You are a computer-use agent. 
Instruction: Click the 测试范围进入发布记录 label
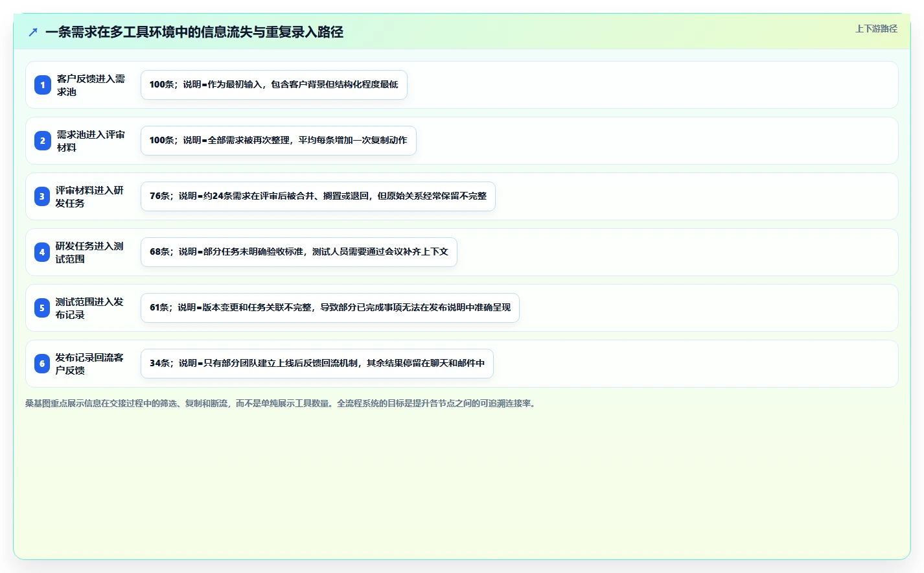[x=89, y=308]
